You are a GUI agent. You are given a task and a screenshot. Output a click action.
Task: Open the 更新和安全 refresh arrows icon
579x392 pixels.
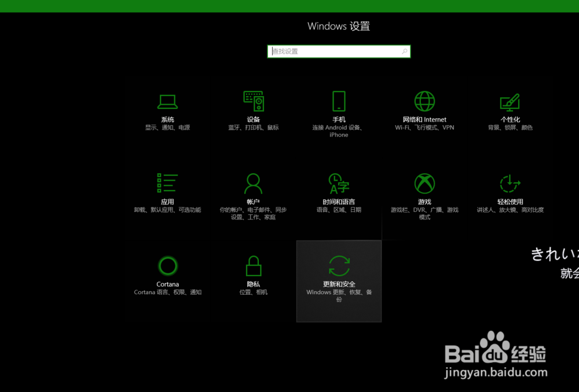pyautogui.click(x=339, y=266)
